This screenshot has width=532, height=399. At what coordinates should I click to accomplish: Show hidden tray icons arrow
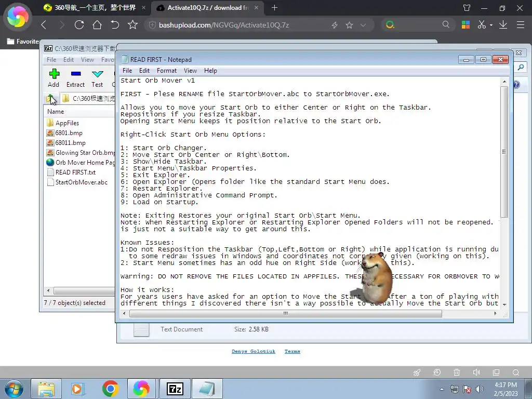point(442,389)
